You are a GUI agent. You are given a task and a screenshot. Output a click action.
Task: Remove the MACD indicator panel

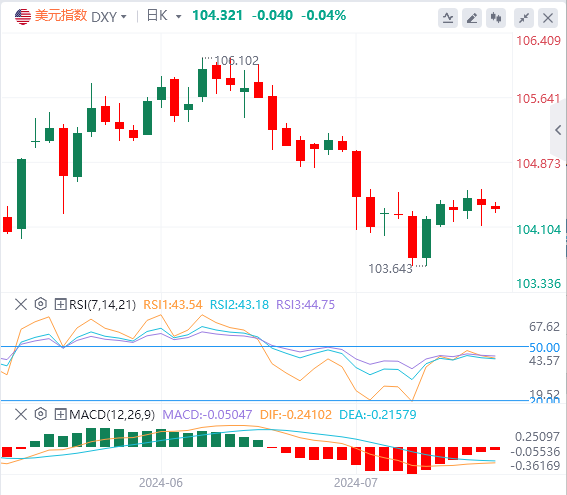[x=21, y=414]
